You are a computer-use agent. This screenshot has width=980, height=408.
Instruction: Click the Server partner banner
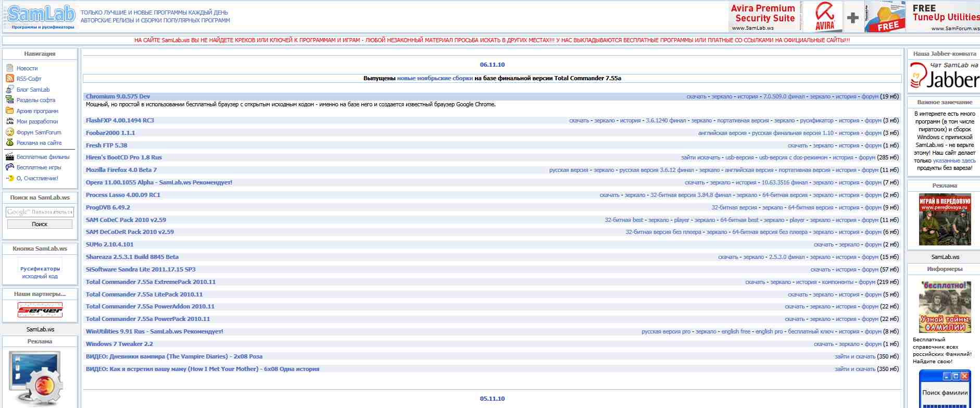(x=40, y=310)
